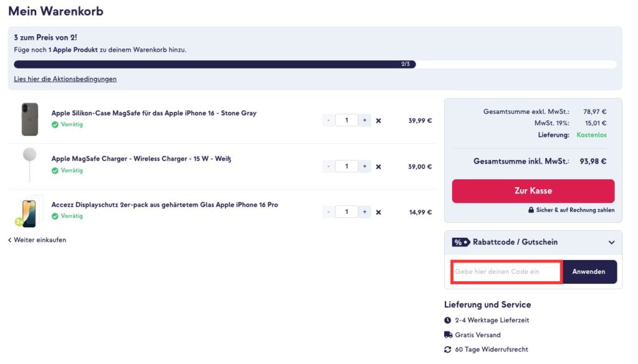Click the Zur Kasse checkout button
Image resolution: width=638 pixels, height=364 pixels.
click(x=533, y=191)
